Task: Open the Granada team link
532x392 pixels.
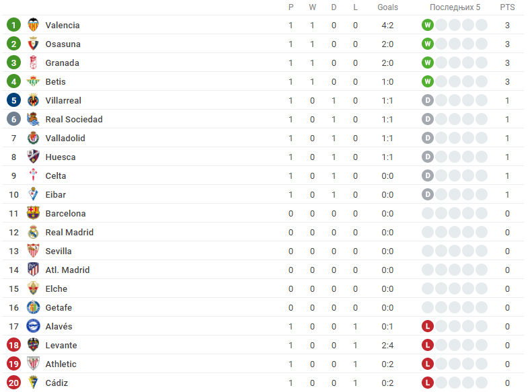Action: pyautogui.click(x=62, y=63)
